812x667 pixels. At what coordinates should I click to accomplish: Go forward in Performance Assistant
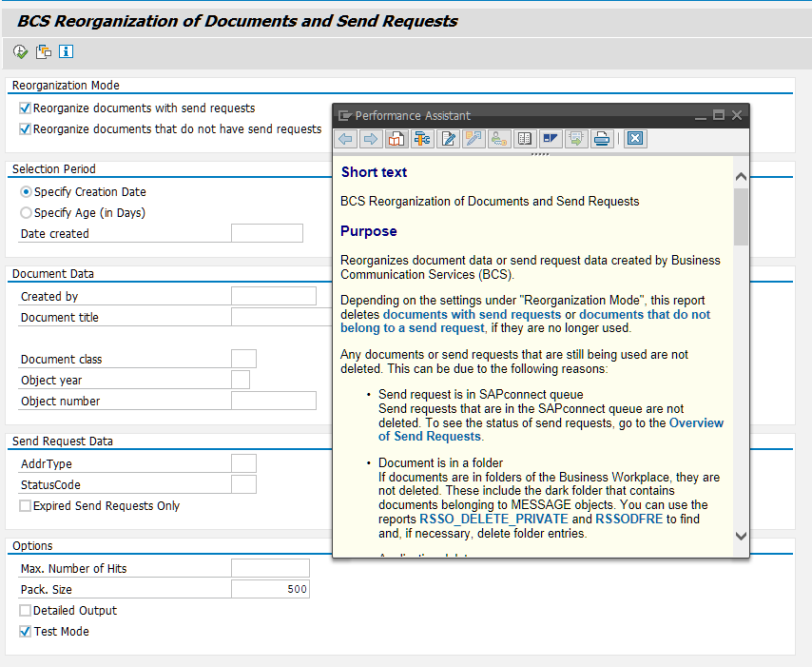pos(371,139)
